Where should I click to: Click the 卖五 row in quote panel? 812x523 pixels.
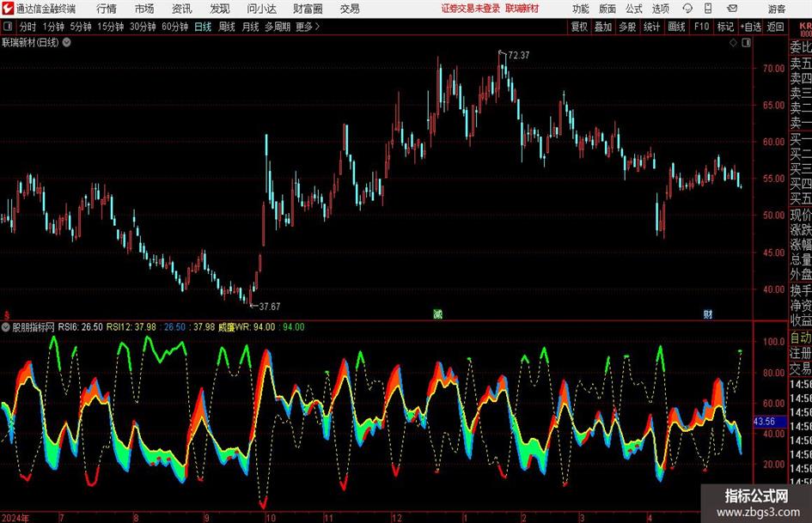(800, 64)
